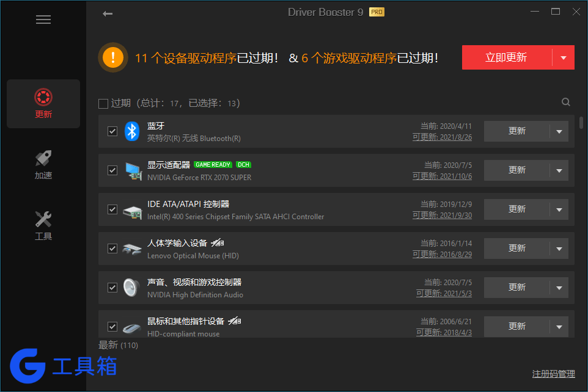Open 可更新: 2018/4/3 version link
The height and width of the screenshot is (392, 588).
tap(444, 332)
